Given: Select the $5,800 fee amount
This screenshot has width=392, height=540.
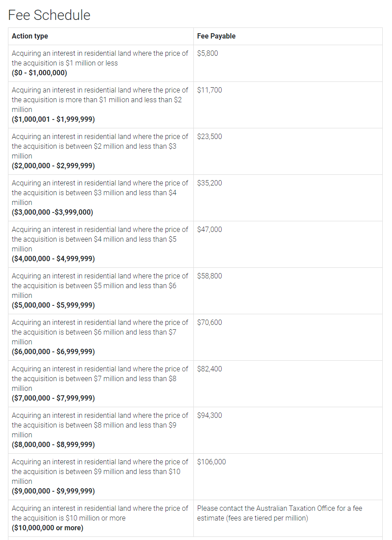Looking at the screenshot, I should (x=208, y=54).
